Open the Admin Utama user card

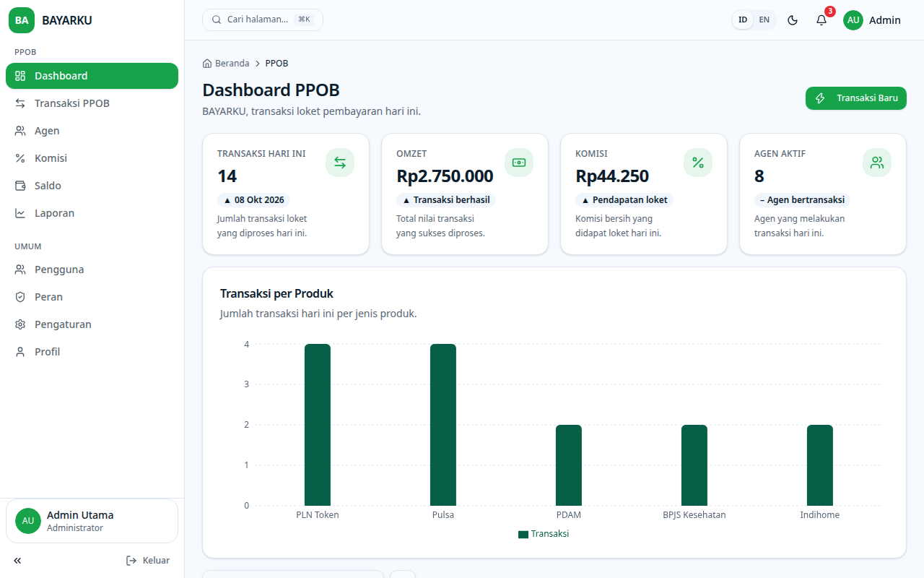tap(92, 521)
